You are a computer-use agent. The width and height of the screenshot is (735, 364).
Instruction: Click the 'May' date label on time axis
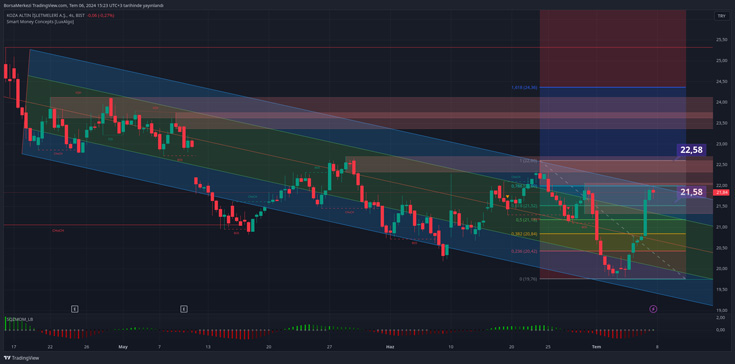[x=123, y=347]
